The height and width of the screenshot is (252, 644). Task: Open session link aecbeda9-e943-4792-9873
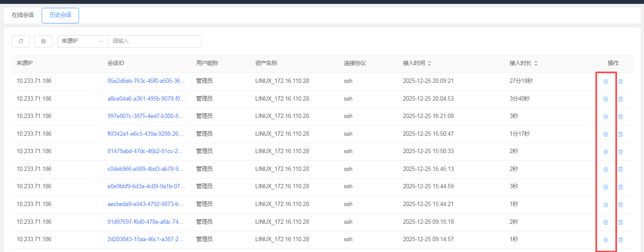[x=146, y=204]
